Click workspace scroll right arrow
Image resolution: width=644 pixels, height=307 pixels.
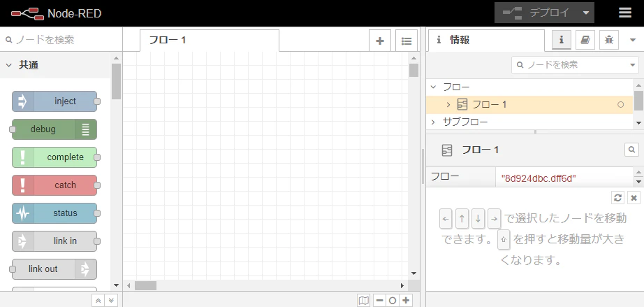click(x=402, y=285)
